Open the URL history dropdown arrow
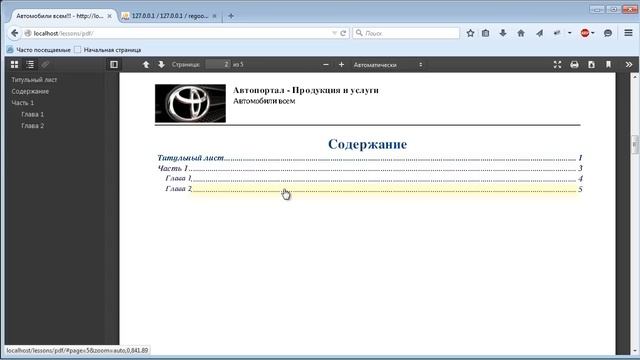The image size is (640, 360). 334,33
